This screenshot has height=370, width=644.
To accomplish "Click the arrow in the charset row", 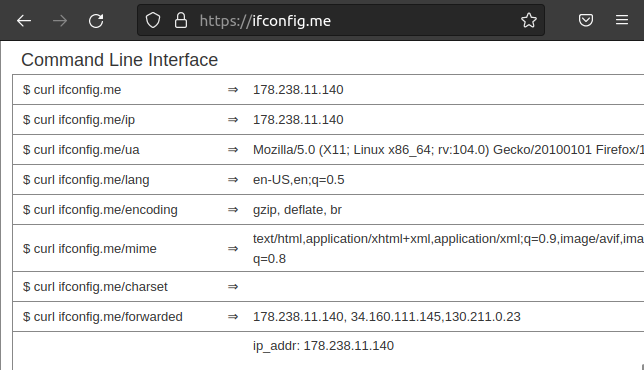I will point(233,287).
